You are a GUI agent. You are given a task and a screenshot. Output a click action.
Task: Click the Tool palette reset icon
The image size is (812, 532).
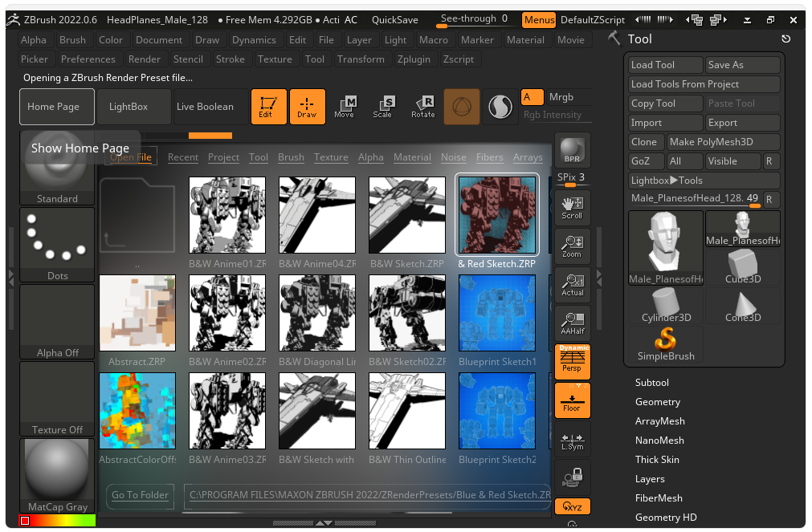[x=785, y=39]
